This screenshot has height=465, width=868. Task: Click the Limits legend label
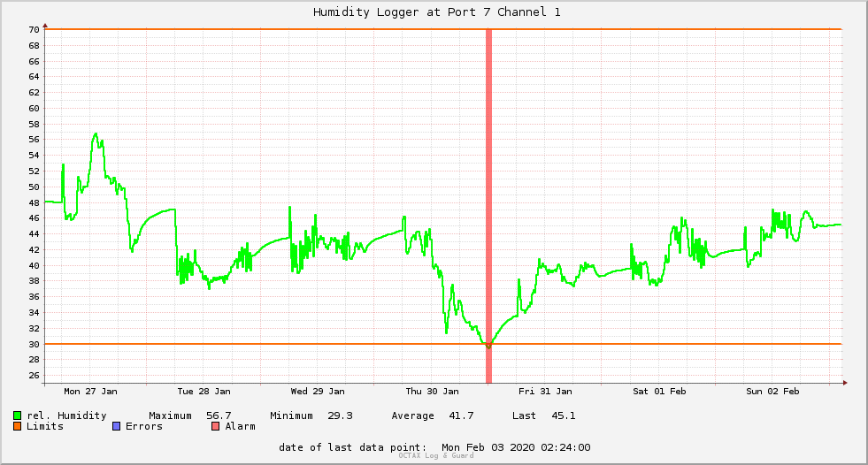(45, 426)
